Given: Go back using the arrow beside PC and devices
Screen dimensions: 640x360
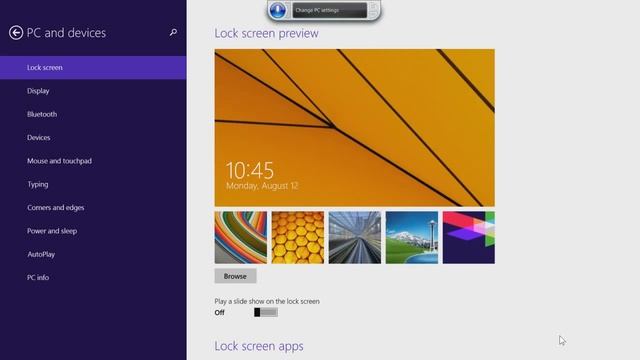Looking at the screenshot, I should point(16,33).
